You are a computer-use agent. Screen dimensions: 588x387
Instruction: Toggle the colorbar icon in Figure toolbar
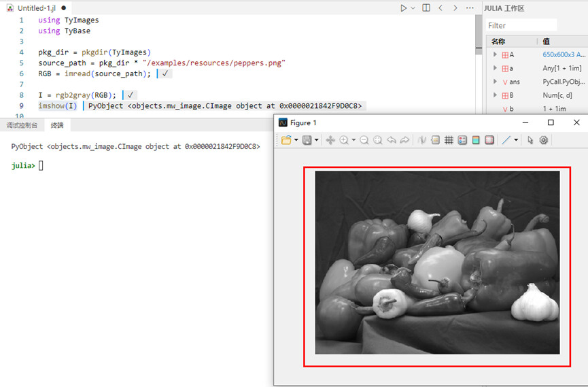476,140
